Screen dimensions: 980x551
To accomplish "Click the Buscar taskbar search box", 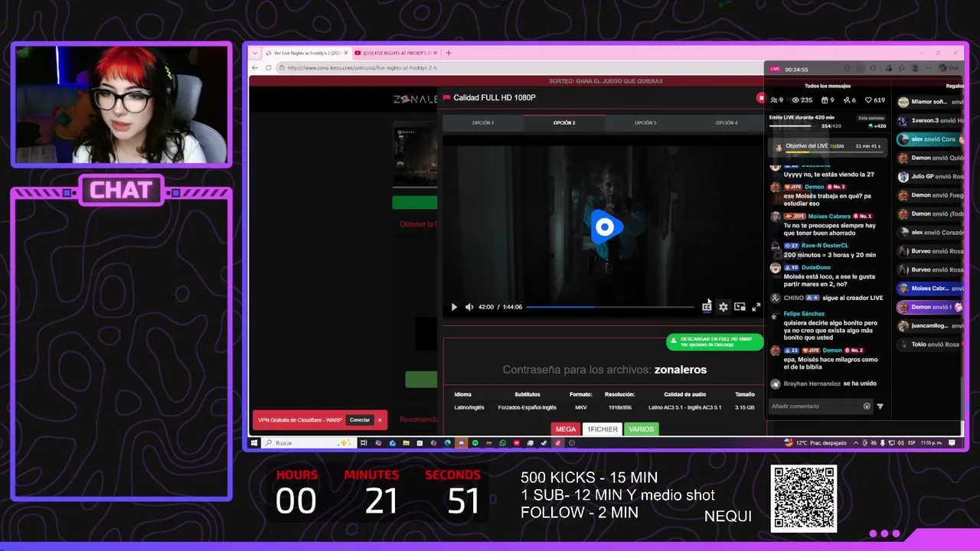I will pyautogui.click(x=309, y=442).
